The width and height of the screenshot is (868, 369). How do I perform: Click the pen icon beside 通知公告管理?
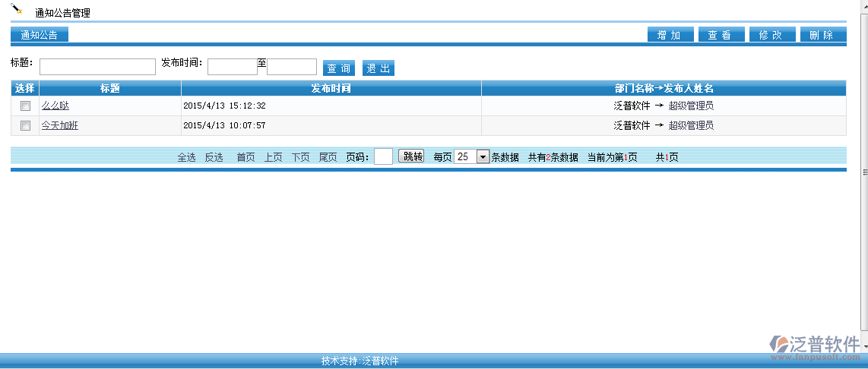coord(17,9)
